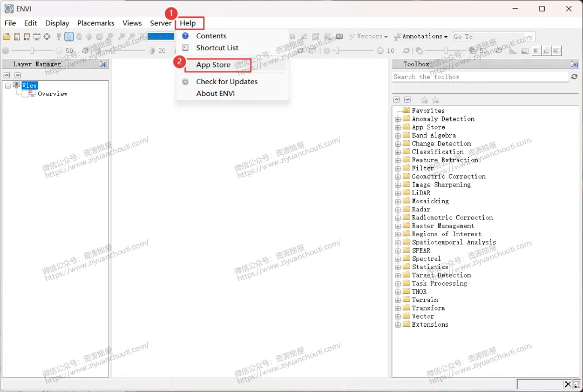Viewport: 583px width, 392px height.
Task: Expand the Geometric Correction folder
Action: [398, 177]
